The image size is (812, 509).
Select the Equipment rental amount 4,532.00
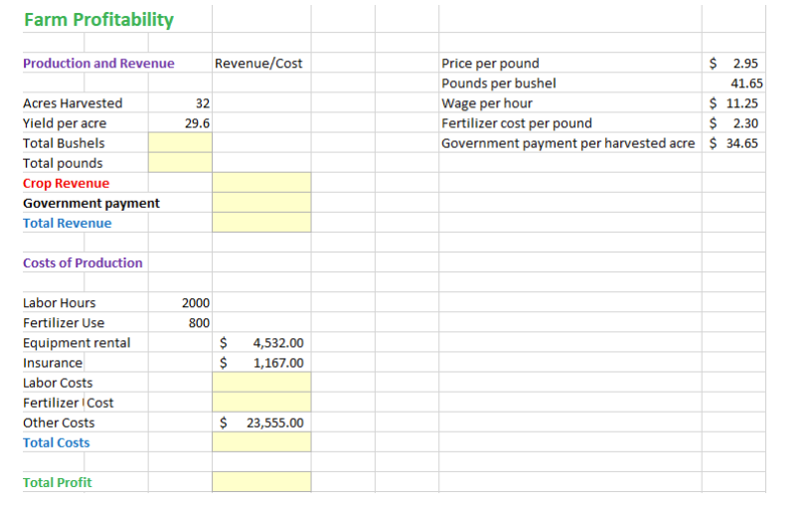coord(261,343)
